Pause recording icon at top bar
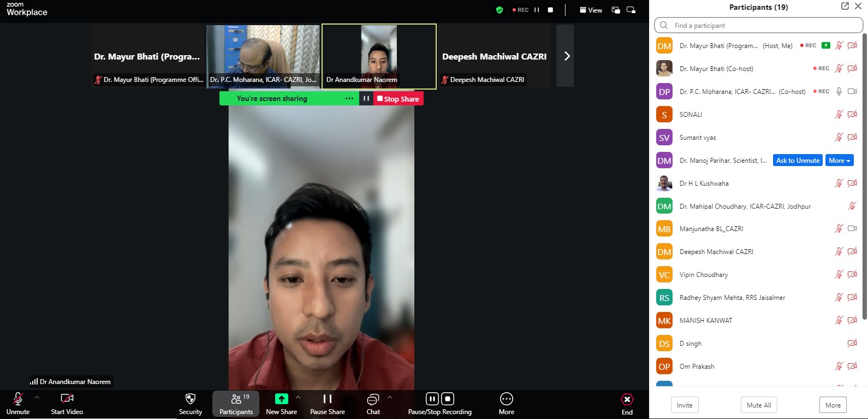This screenshot has width=868, height=419. pos(537,10)
